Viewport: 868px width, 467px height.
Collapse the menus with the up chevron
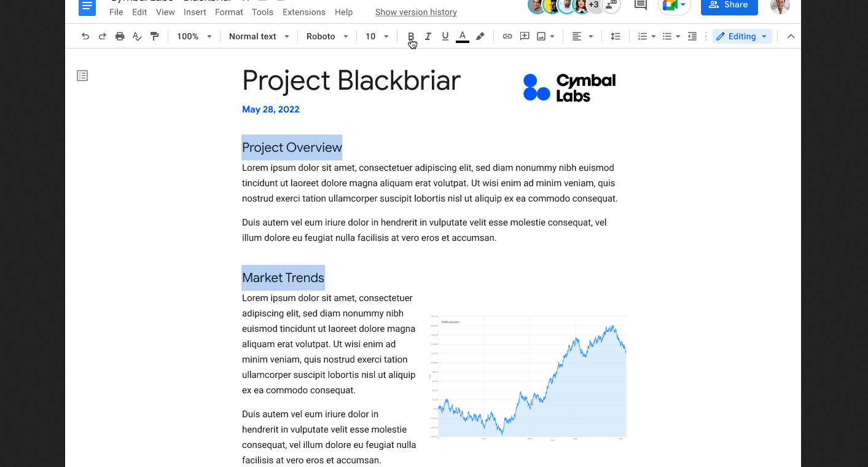click(x=791, y=36)
